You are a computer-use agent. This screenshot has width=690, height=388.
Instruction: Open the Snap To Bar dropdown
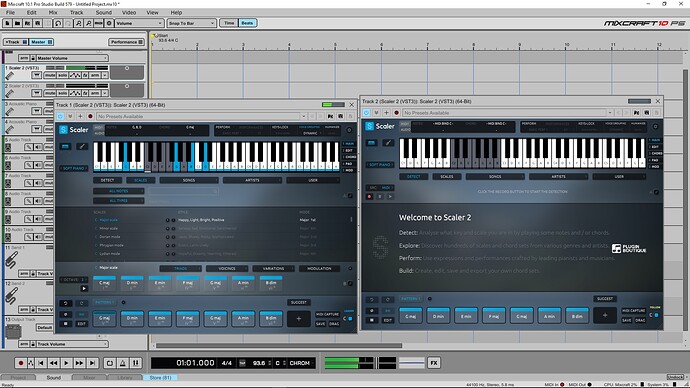point(191,23)
